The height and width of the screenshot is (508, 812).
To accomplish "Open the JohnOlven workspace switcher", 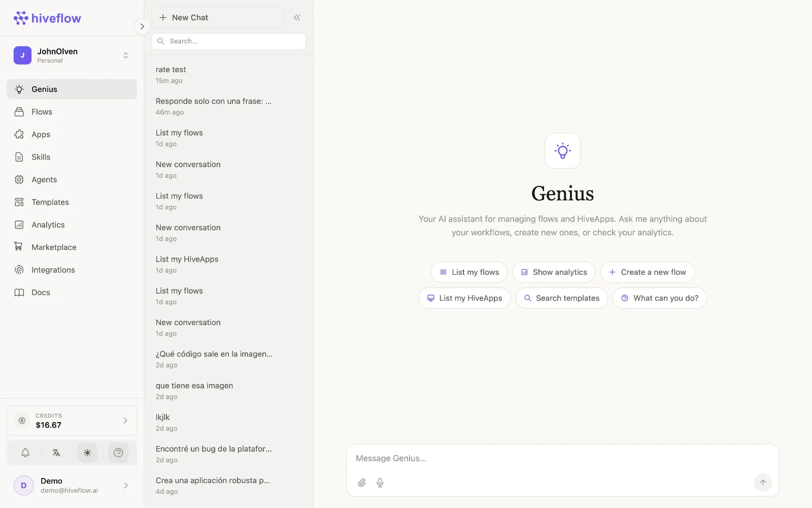I will coord(72,55).
